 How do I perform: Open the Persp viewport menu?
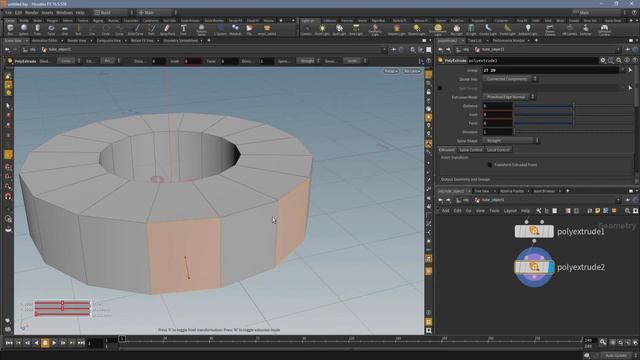click(x=391, y=71)
